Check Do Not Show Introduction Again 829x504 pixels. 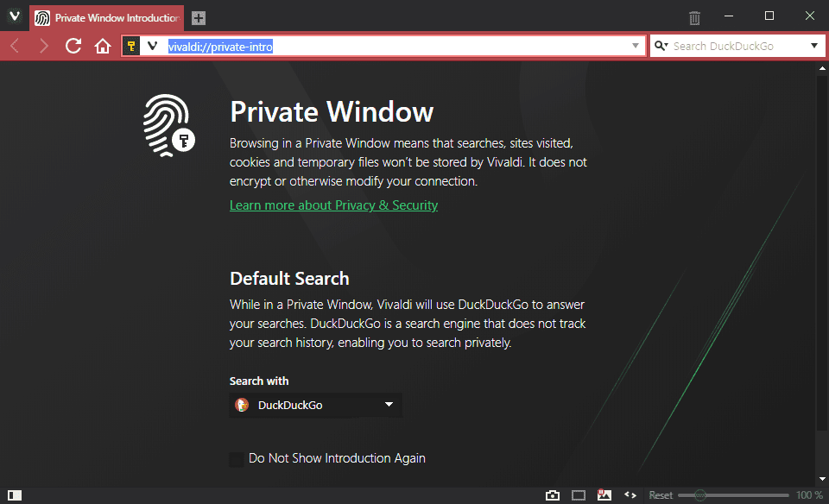click(x=237, y=459)
